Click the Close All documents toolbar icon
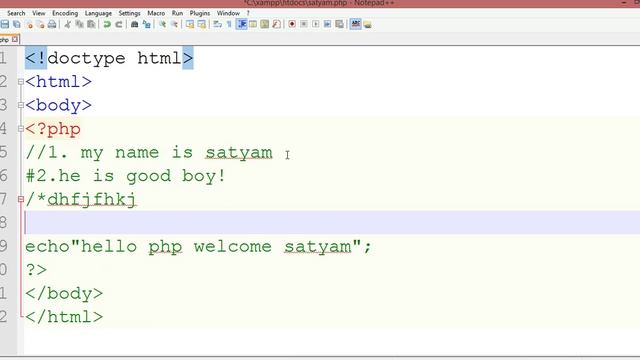The width and height of the screenshot is (640, 360). tap(40, 24)
